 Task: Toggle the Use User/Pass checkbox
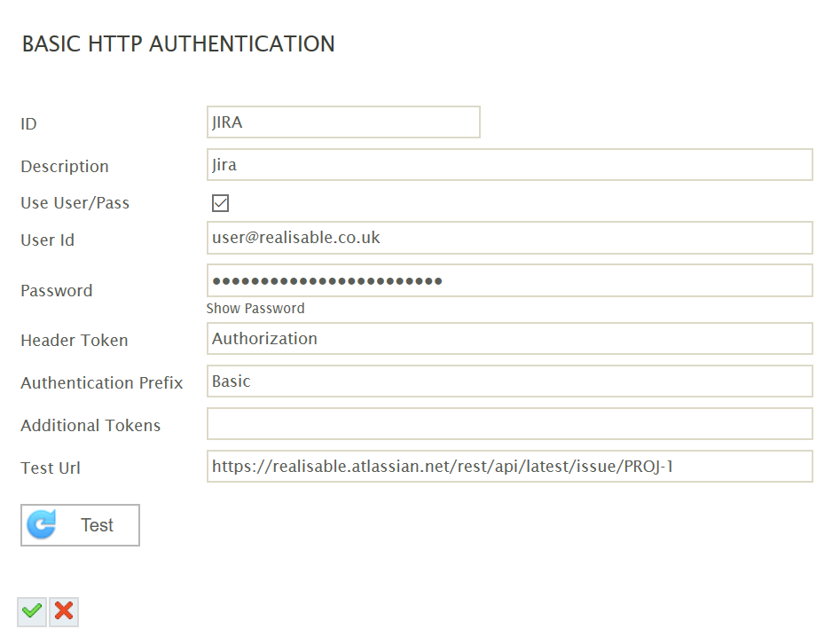(x=221, y=203)
